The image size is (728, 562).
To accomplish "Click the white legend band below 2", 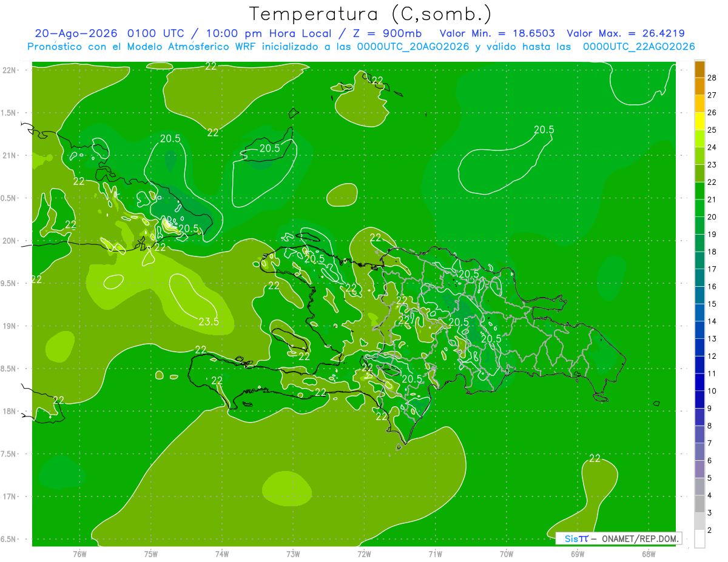I will point(699,539).
